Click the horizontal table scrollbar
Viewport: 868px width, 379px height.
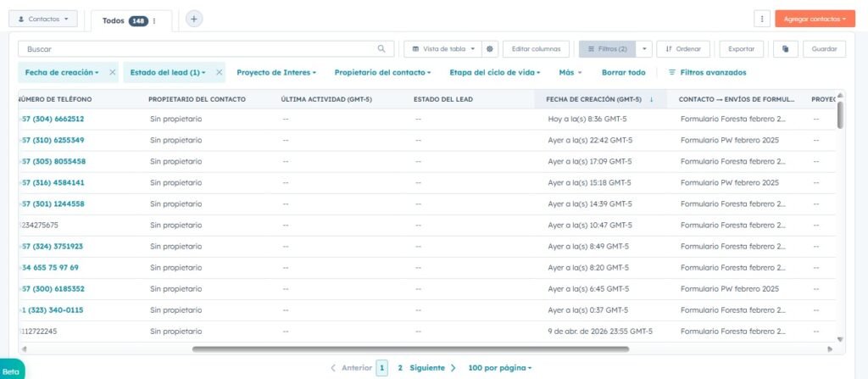click(x=410, y=349)
